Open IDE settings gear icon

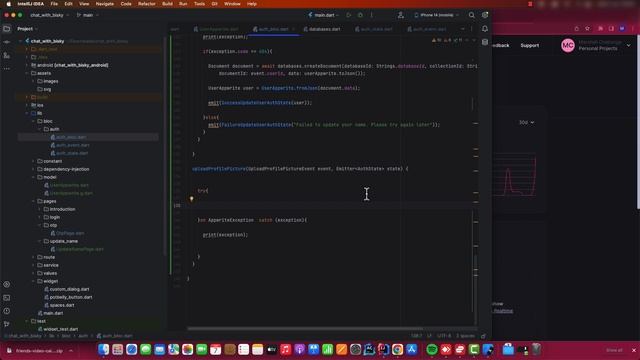485,15
